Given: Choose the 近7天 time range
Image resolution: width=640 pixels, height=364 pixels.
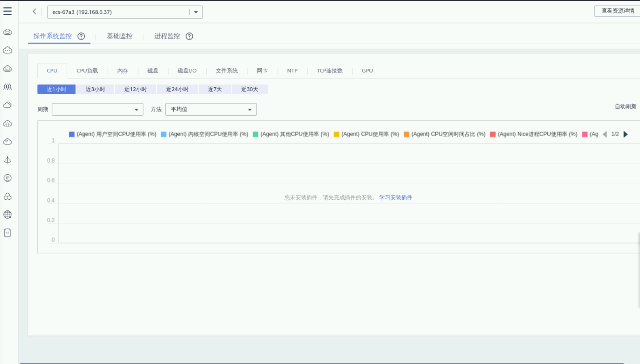Looking at the screenshot, I should (x=215, y=89).
